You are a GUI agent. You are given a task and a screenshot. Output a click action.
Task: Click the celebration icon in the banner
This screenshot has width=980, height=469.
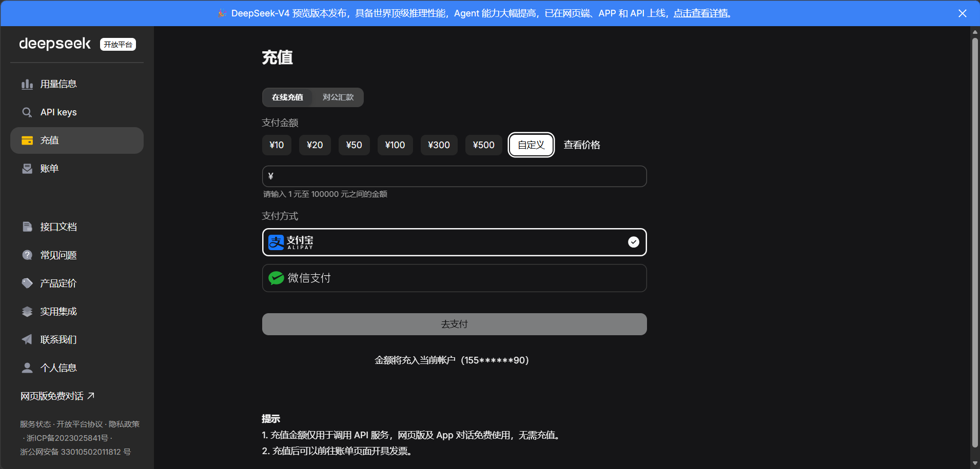[222, 13]
